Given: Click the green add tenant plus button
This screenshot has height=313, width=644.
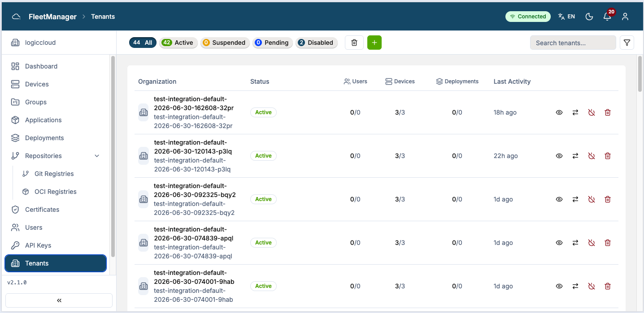Looking at the screenshot, I should tap(374, 43).
